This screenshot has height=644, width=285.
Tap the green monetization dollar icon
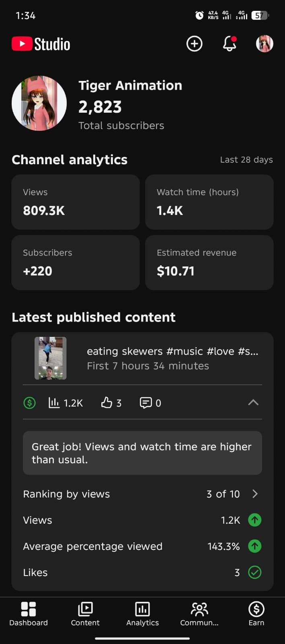click(29, 402)
